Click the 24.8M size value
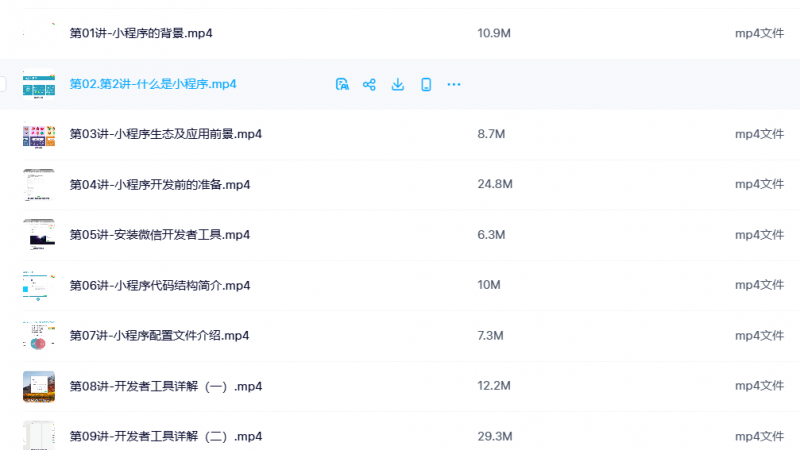This screenshot has height=450, width=800. point(495,184)
